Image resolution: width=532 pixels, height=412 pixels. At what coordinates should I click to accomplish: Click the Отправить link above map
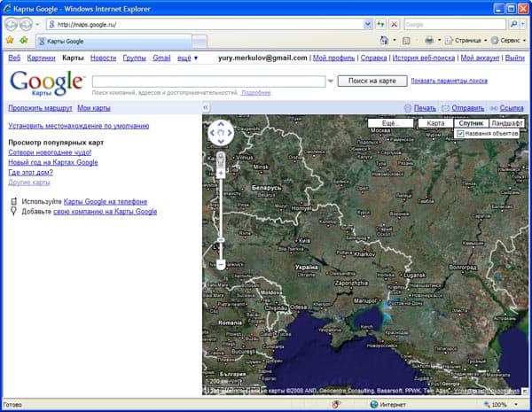click(467, 108)
